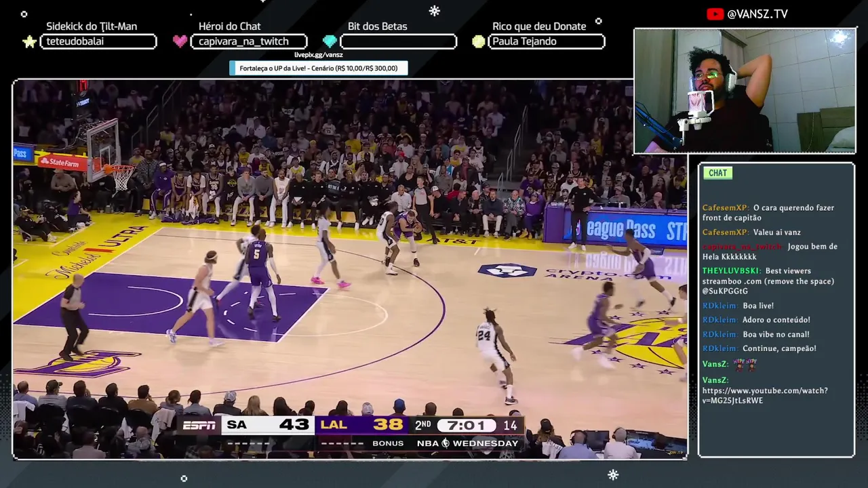The image size is (868, 488).
Task: Click the shot clock showing 14
Action: coord(510,426)
